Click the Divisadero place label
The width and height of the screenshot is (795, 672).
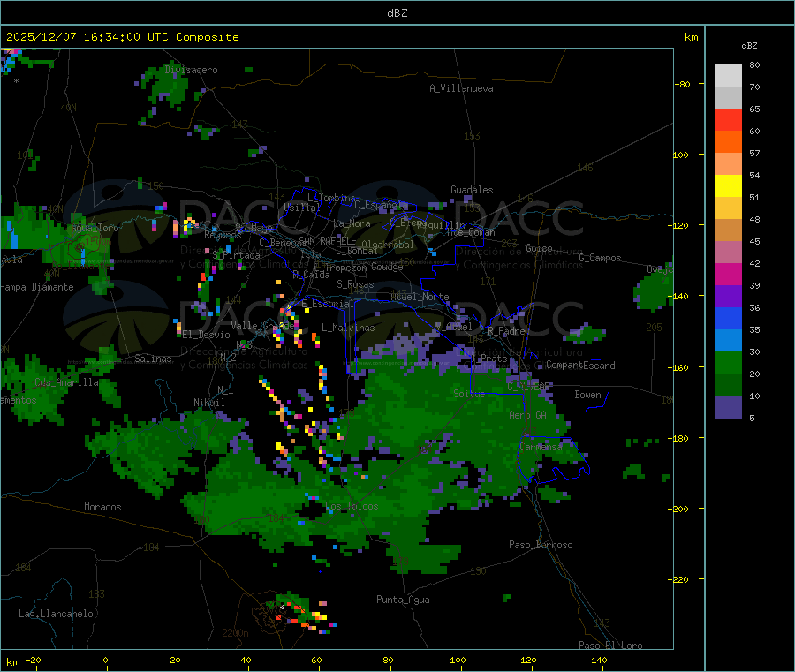click(x=191, y=70)
